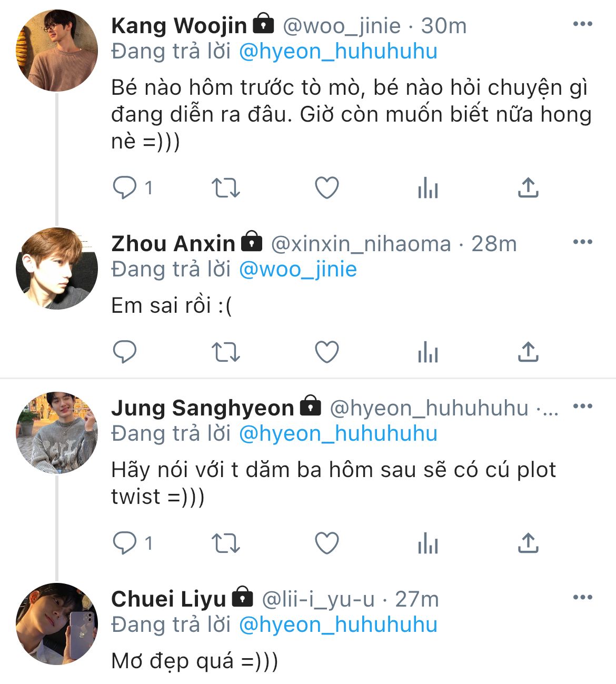Image resolution: width=616 pixels, height=684 pixels.
Task: Retweet Zhou Anxin's tweet
Action: click(x=225, y=352)
